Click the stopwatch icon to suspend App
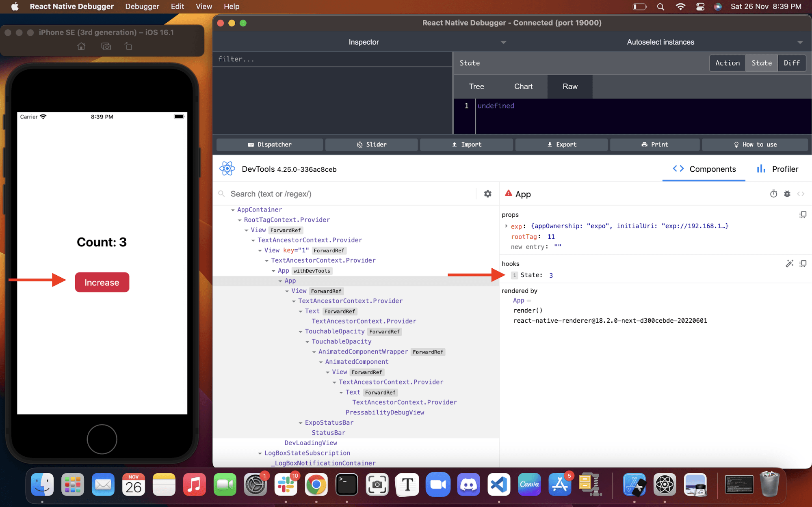This screenshot has width=812, height=507. pos(773,194)
